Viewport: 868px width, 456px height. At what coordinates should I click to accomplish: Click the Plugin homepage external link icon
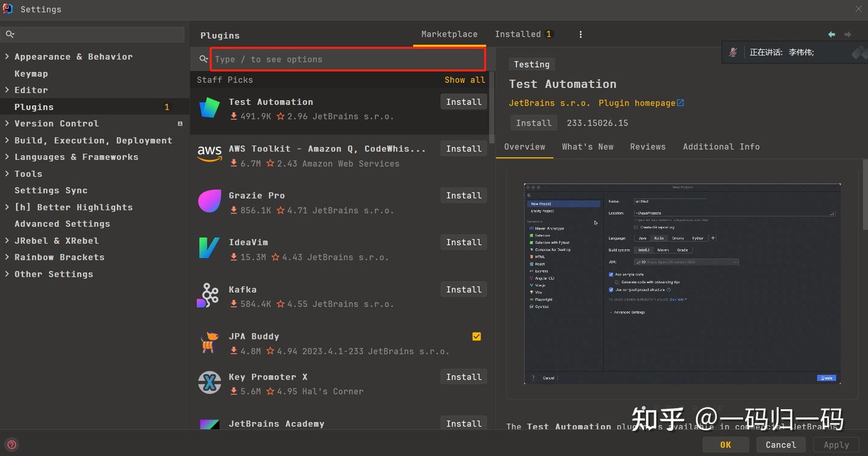[x=681, y=103]
